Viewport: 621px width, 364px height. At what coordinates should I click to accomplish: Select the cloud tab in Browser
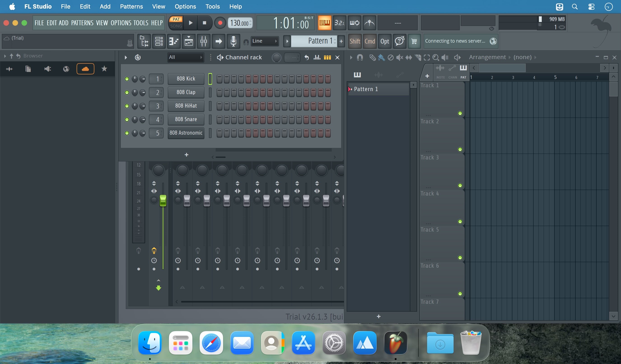click(x=85, y=69)
